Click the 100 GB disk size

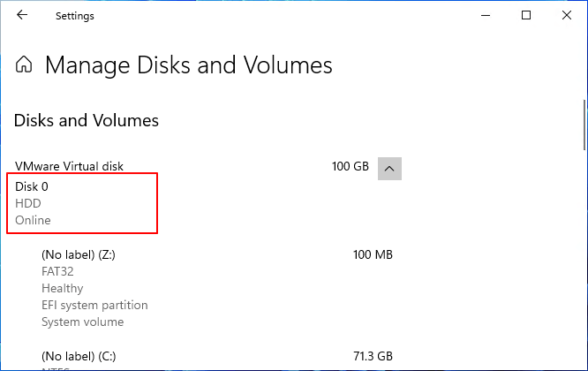[350, 166]
